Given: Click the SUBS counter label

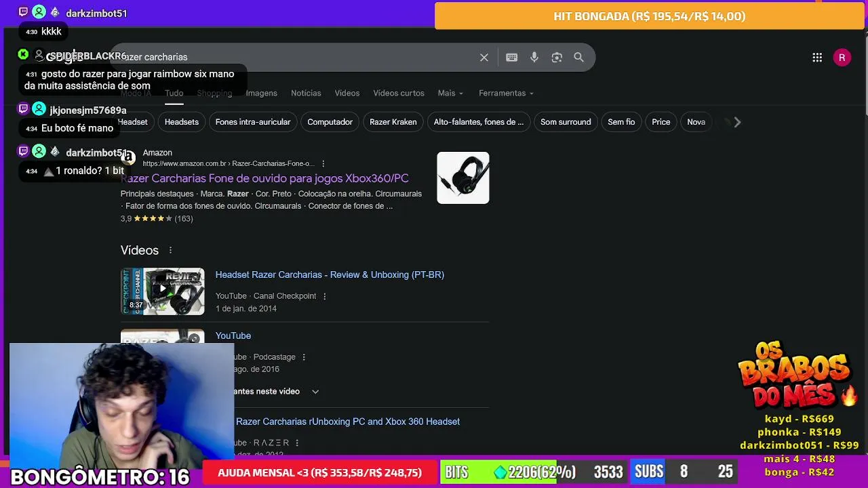Looking at the screenshot, I should pyautogui.click(x=649, y=472).
